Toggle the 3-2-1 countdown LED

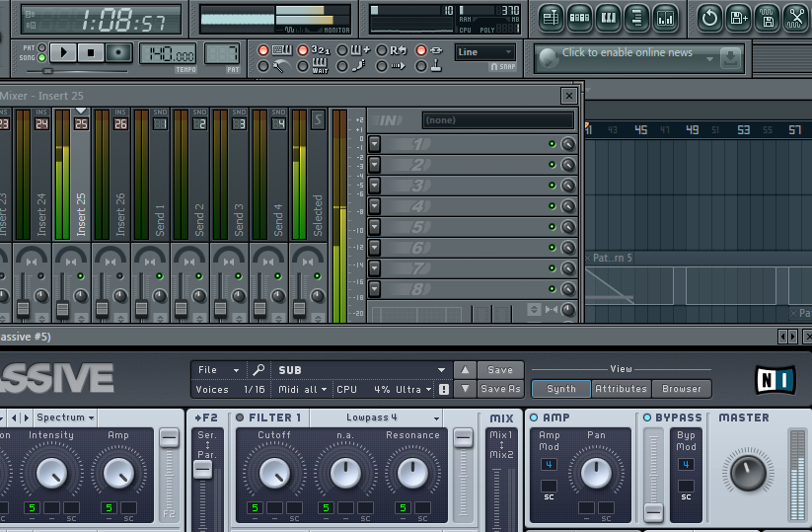coord(303,50)
